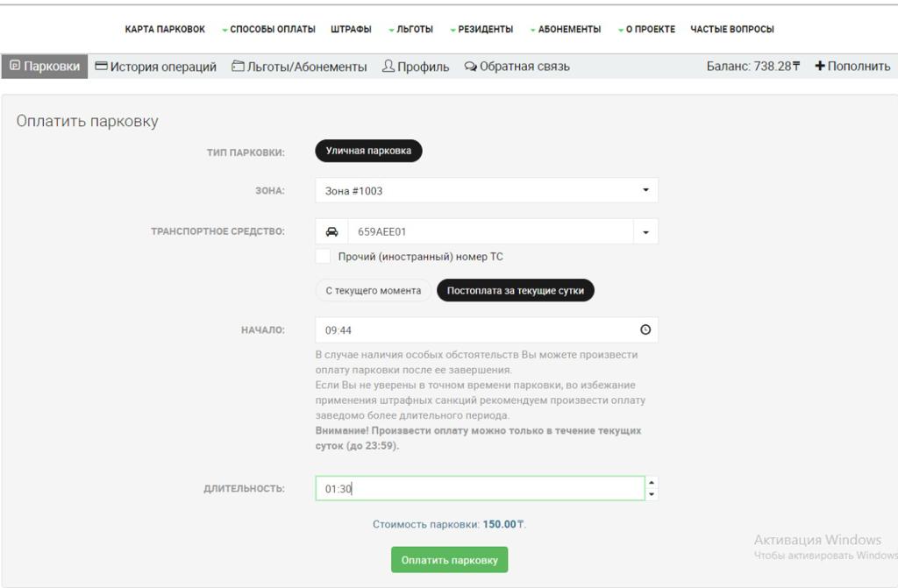The height and width of the screenshot is (588, 898).
Task: Select the С текущего момента option
Action: coord(373,290)
